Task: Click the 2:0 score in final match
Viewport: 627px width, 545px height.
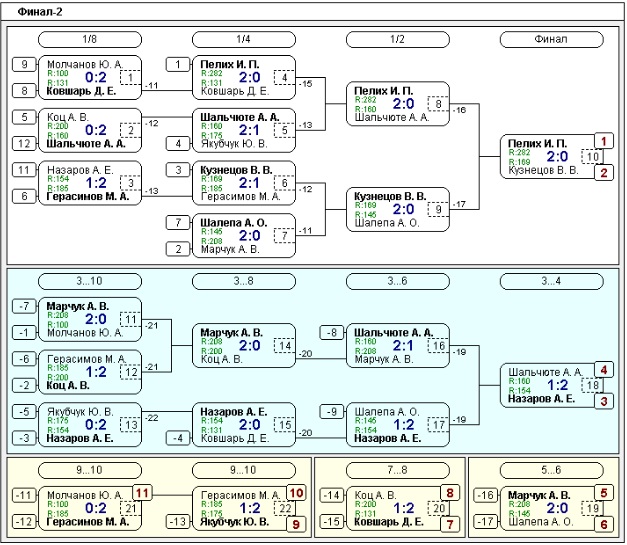Action: point(557,156)
